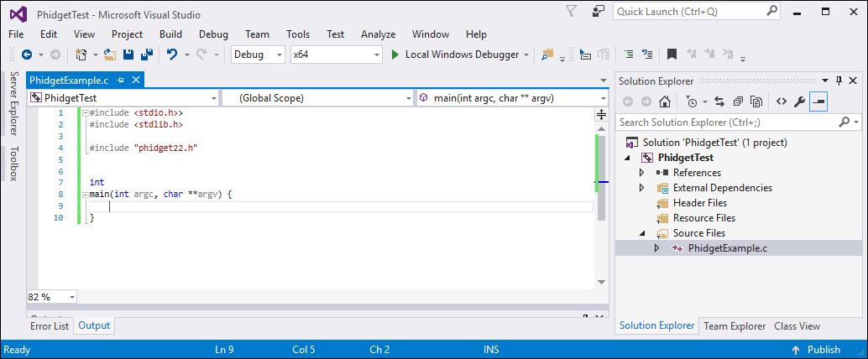Click Publish in the status bar
Image resolution: width=868 pixels, height=359 pixels.
point(817,350)
